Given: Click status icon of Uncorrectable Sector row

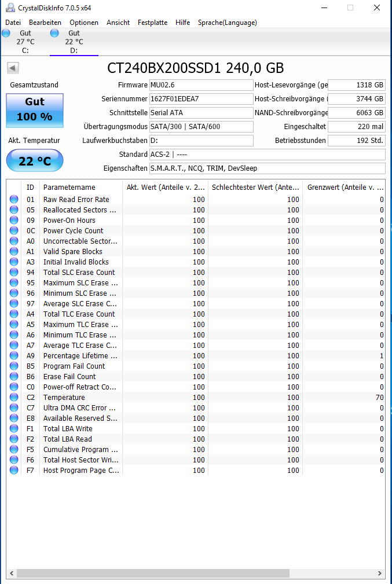Looking at the screenshot, I should click(x=14, y=241).
